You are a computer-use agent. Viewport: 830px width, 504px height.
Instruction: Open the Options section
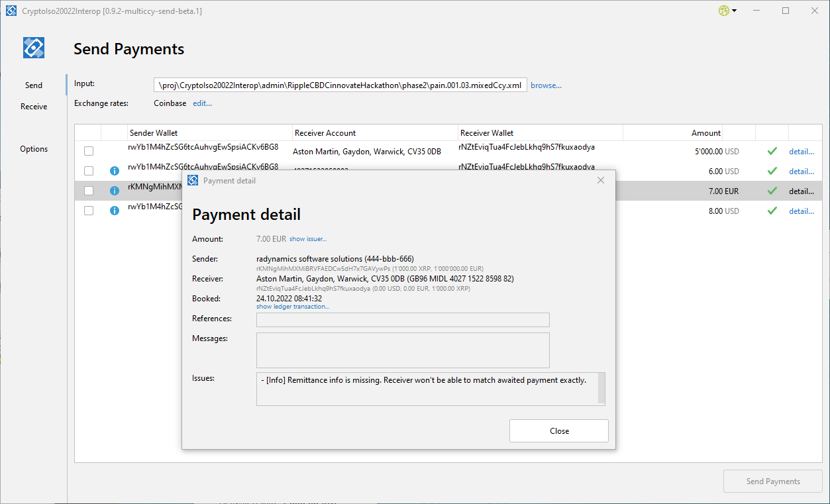pos(34,148)
